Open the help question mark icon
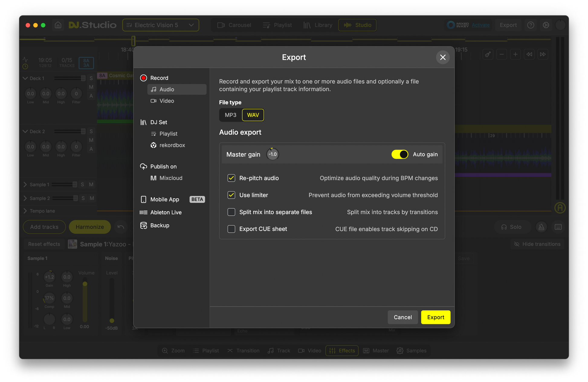Viewport: 588px width, 382px height. point(531,25)
